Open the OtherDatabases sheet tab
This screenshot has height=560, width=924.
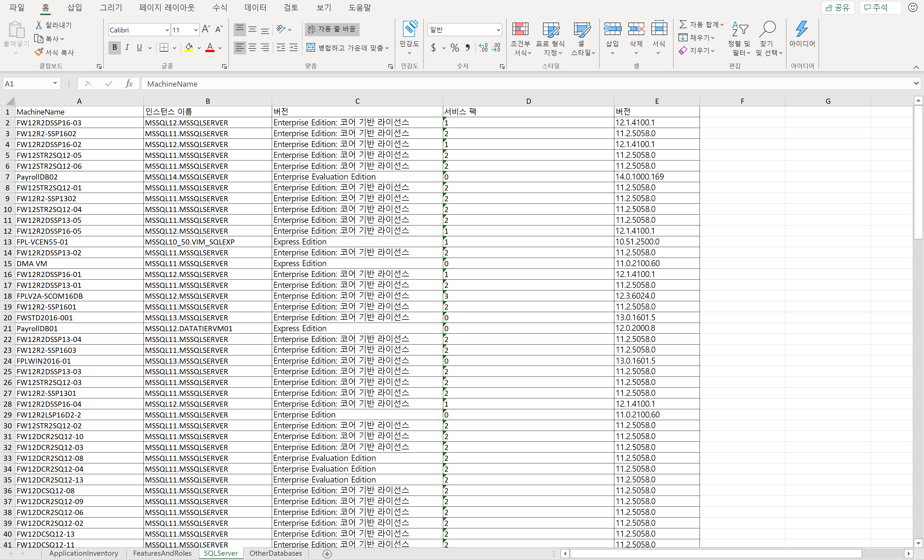[275, 553]
